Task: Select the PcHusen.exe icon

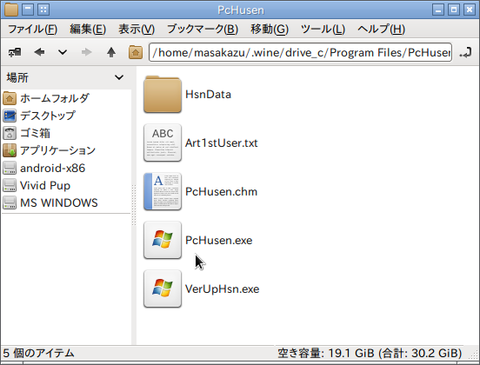Action: point(163,240)
